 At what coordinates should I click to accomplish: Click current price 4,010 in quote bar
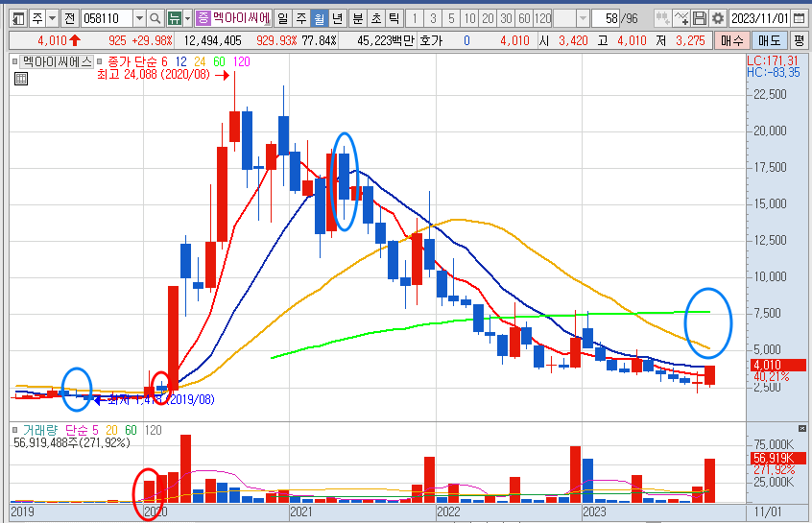52,40
